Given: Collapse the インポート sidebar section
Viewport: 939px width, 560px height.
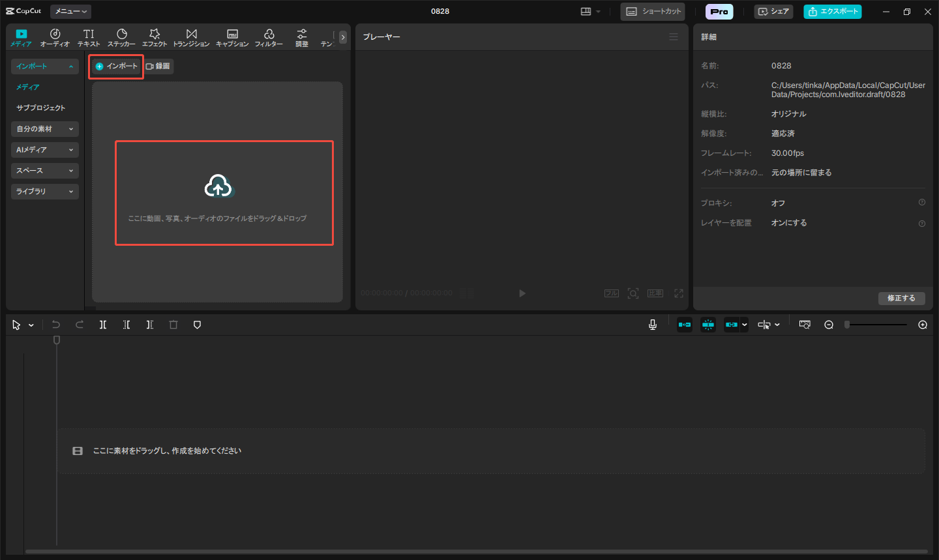Looking at the screenshot, I should coord(45,66).
